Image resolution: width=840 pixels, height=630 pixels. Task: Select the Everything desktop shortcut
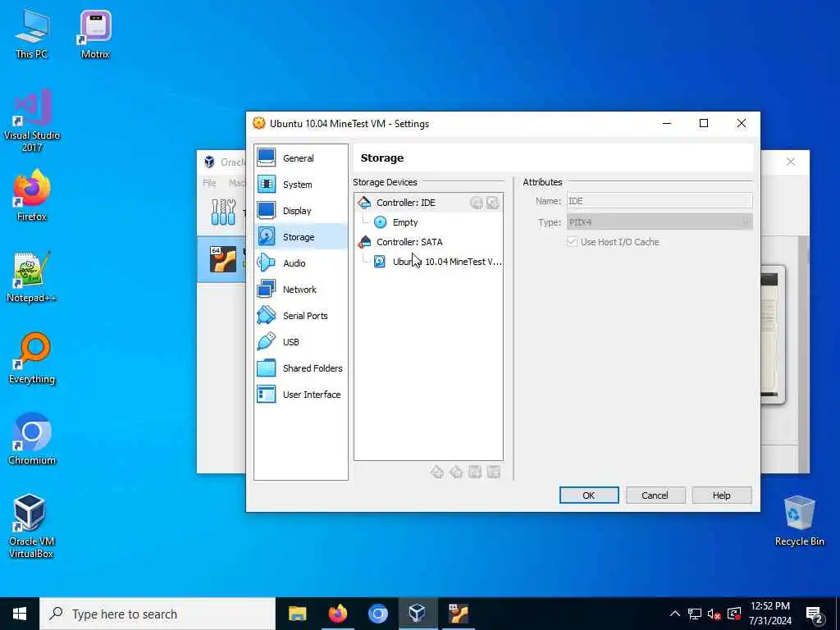point(32,358)
